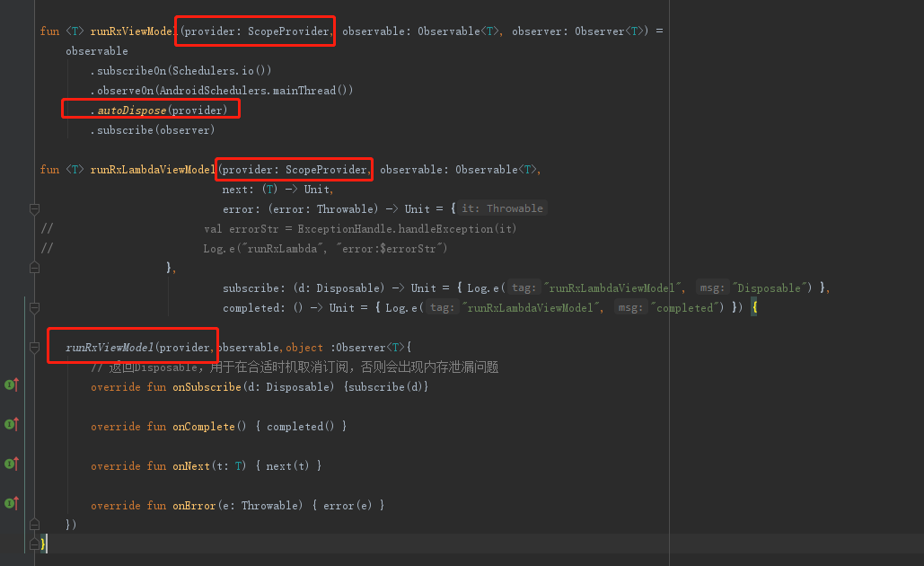Click the observeOn method call

(x=125, y=90)
